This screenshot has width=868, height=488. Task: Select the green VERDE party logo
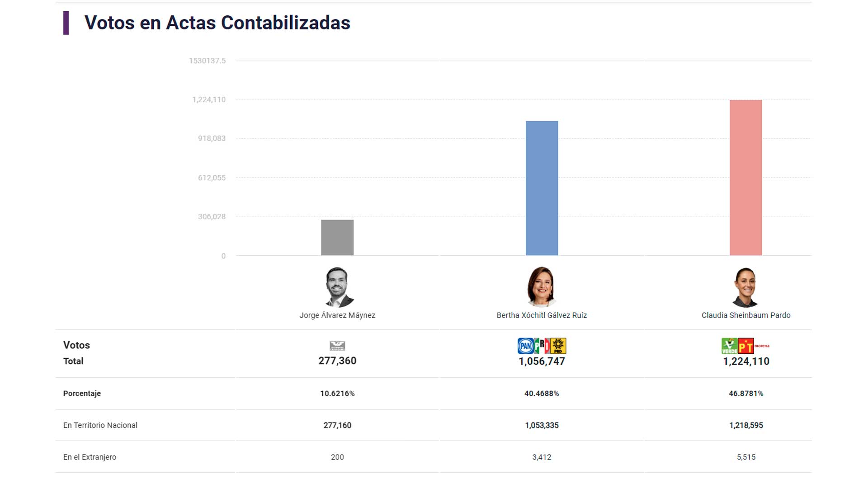point(729,346)
